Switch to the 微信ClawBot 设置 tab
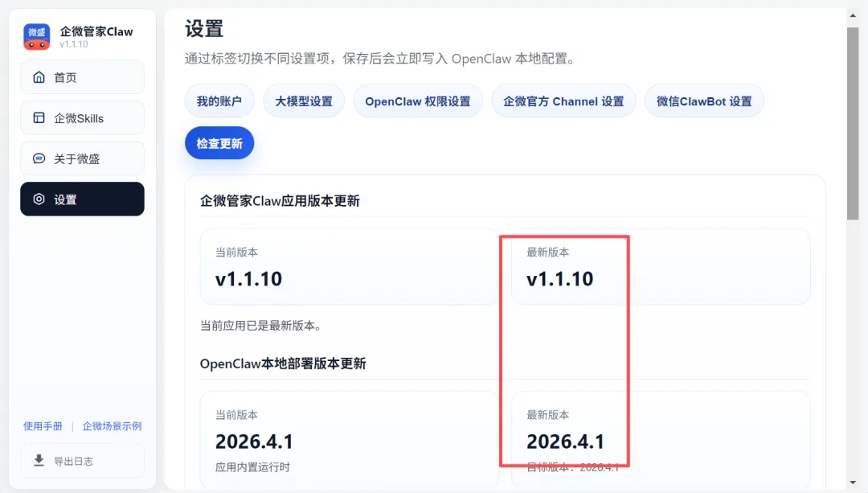The height and width of the screenshot is (493, 868). coord(704,101)
